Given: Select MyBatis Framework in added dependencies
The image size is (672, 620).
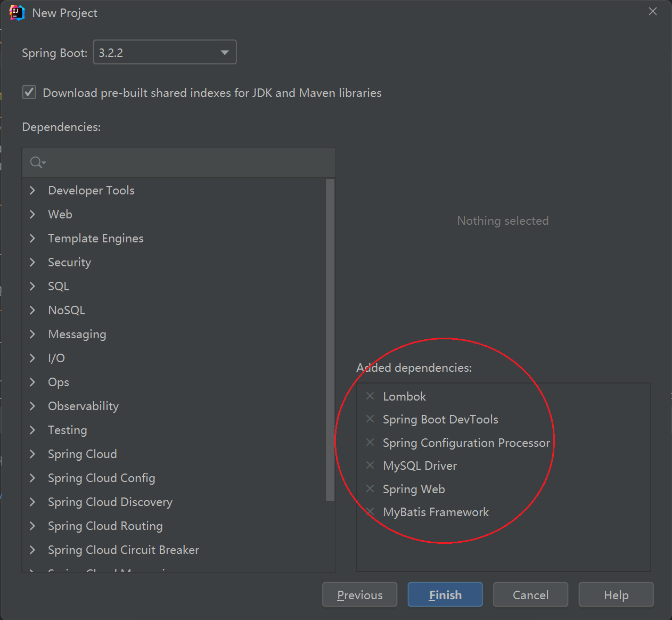Looking at the screenshot, I should [436, 512].
